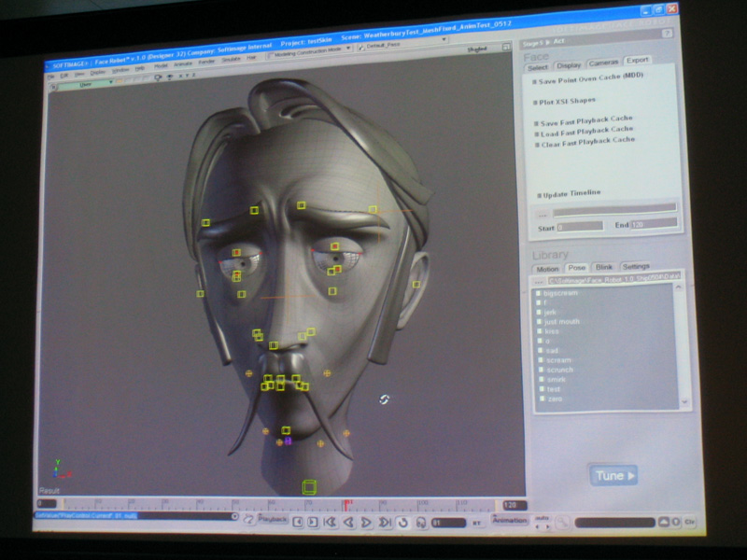Switch to the Display tab

click(569, 65)
